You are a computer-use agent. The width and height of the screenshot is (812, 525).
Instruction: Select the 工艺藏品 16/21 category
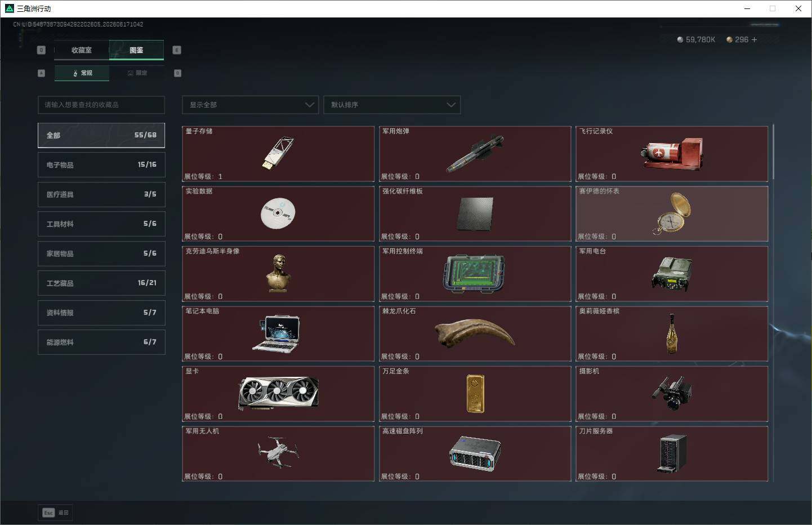[101, 283]
